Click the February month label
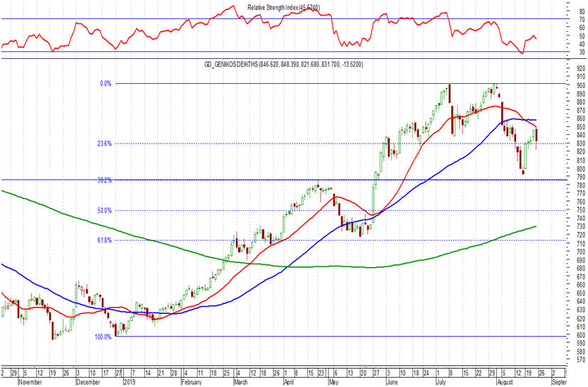Viewport: 588px width, 387px height. [192, 383]
